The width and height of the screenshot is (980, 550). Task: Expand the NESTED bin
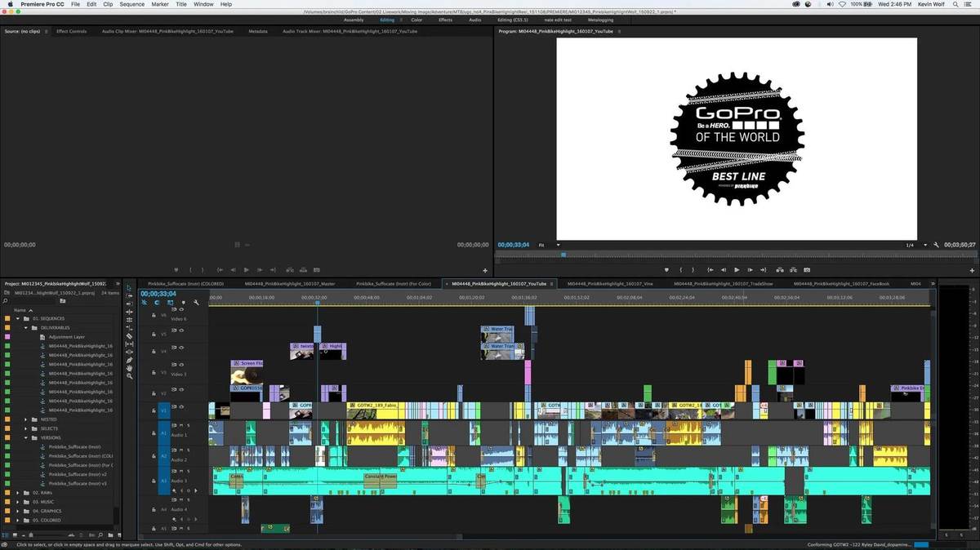pyautogui.click(x=25, y=419)
